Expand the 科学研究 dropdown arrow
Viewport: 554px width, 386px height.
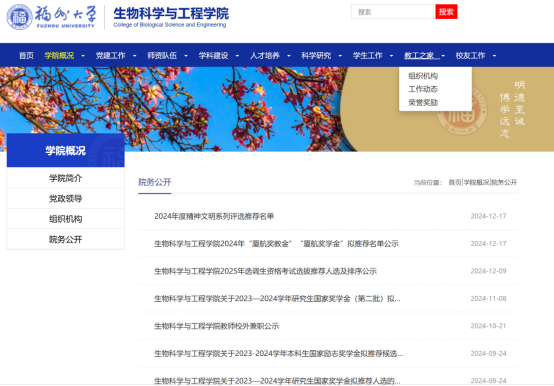click(340, 56)
